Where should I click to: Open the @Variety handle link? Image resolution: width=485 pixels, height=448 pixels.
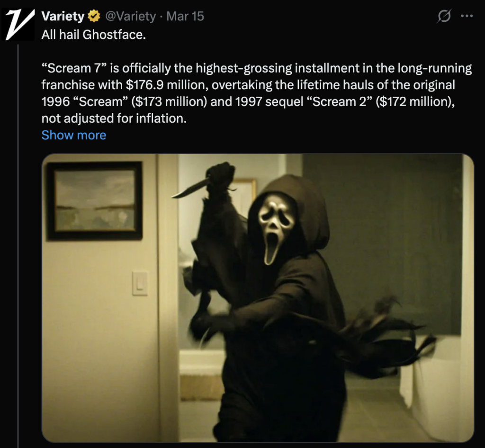coord(131,16)
